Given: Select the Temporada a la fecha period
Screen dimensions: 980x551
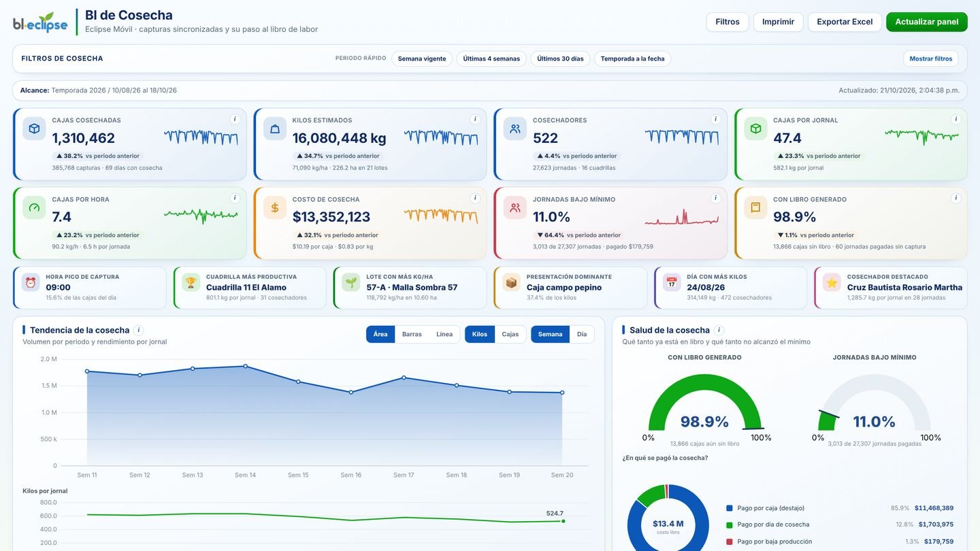Looking at the screenshot, I should 633,59.
